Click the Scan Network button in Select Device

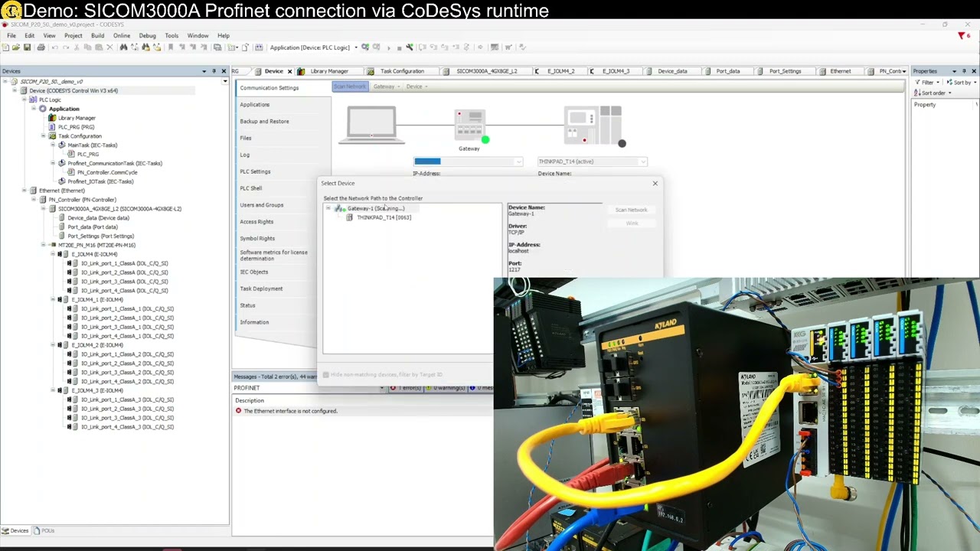[631, 210]
